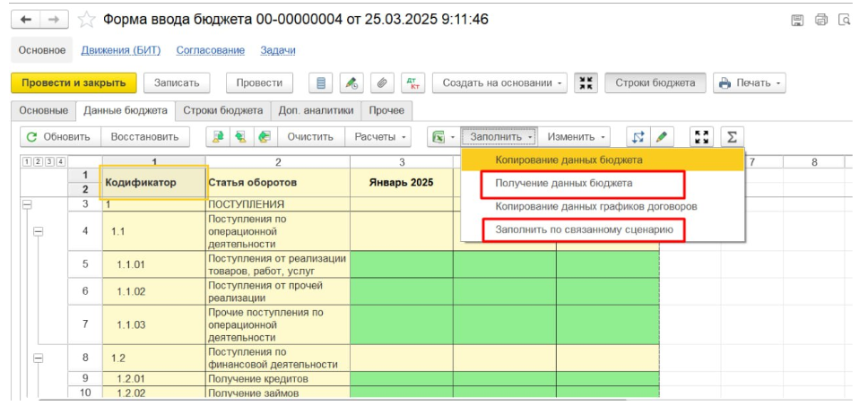
Task: Open the Печать dropdown menu
Action: pyautogui.click(x=749, y=83)
